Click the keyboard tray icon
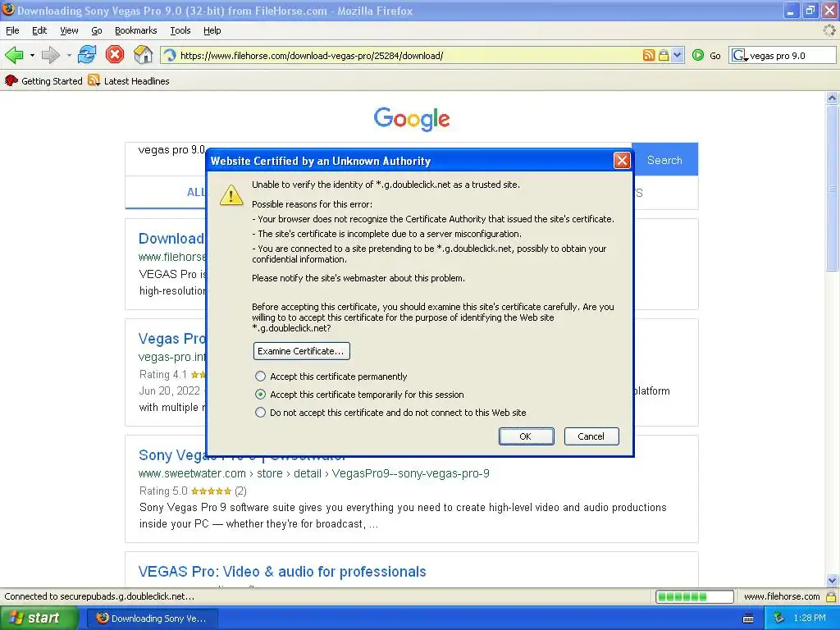 tap(748, 619)
